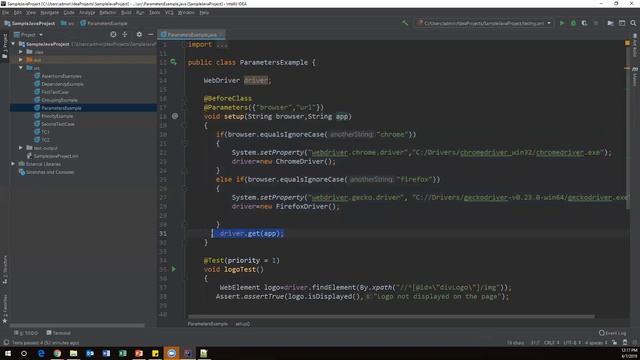Click the Project vertical side tab

(x=5, y=46)
